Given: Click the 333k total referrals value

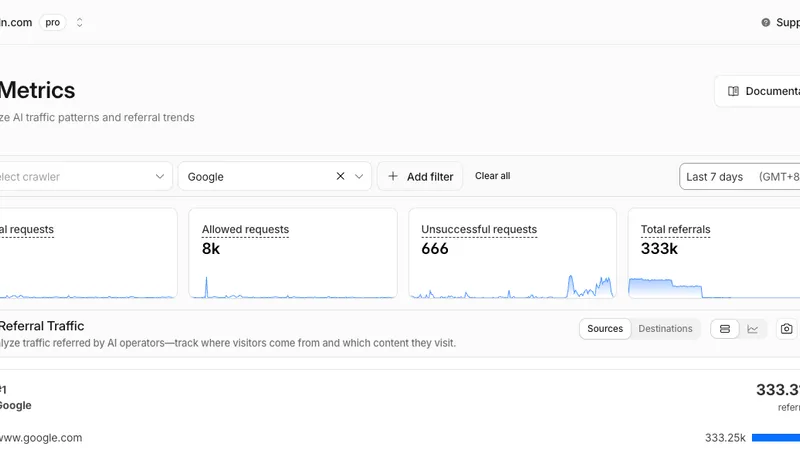Looking at the screenshot, I should (x=659, y=249).
